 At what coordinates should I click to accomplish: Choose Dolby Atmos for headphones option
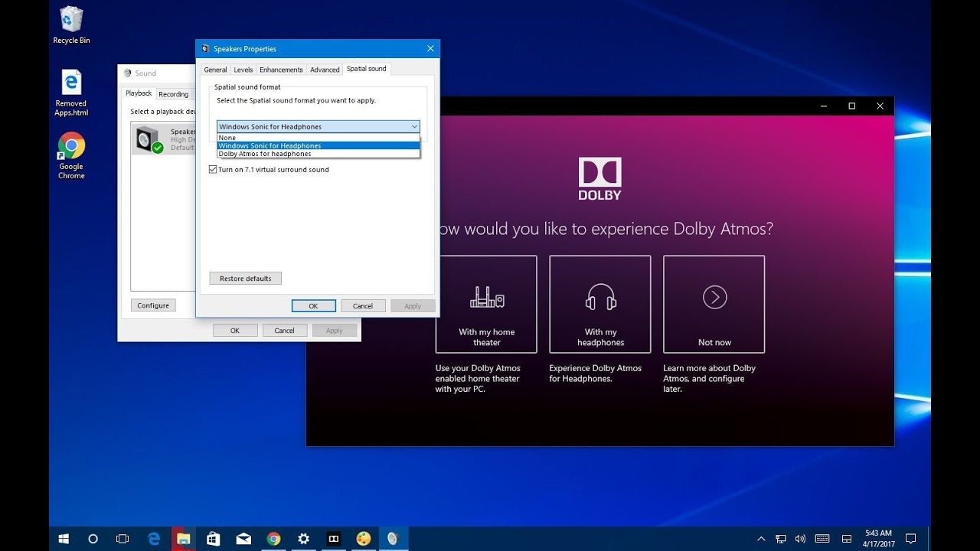(318, 154)
